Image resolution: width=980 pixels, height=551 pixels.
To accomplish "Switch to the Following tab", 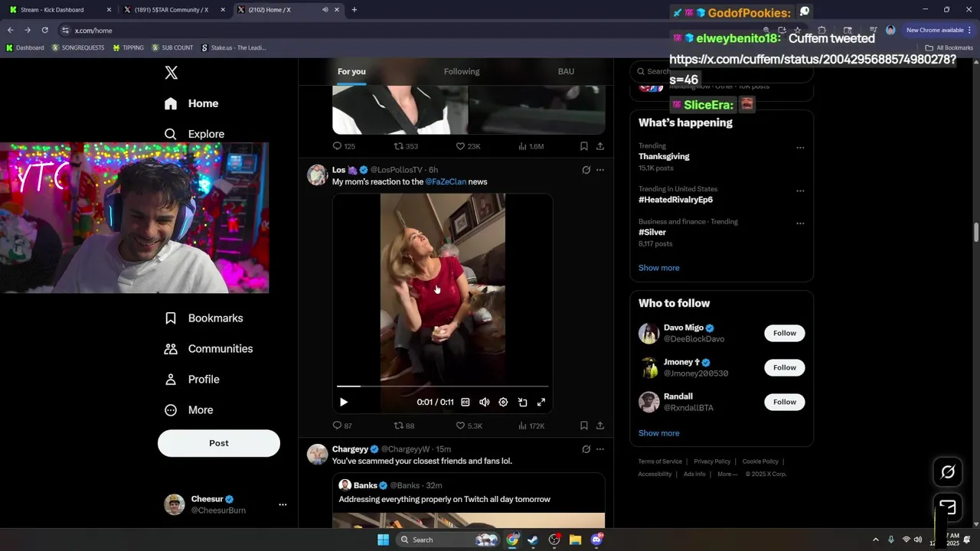I will tap(462, 71).
